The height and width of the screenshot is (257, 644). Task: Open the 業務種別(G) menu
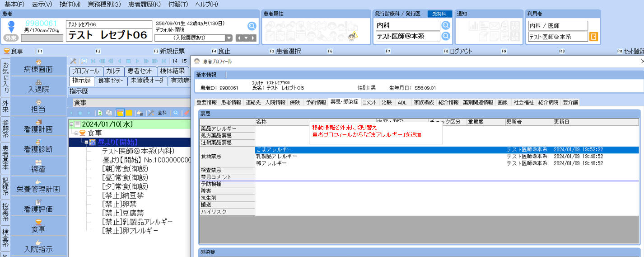(104, 4)
